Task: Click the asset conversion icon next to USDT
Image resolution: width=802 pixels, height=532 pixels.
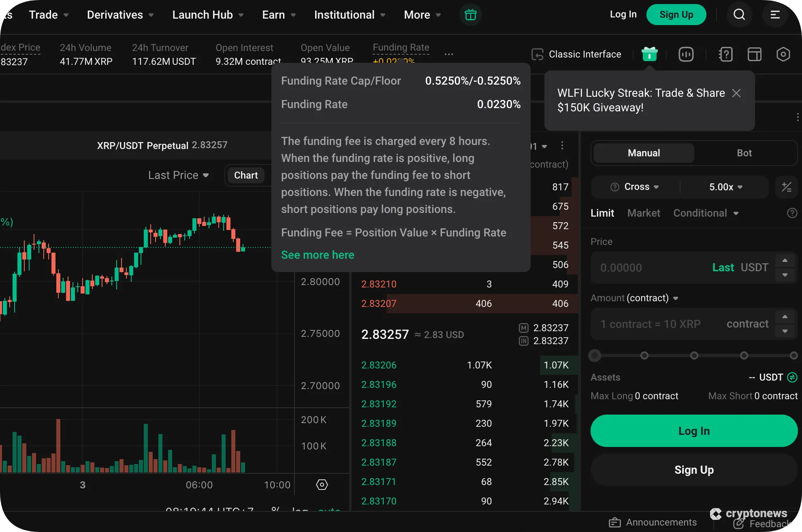Action: click(791, 377)
